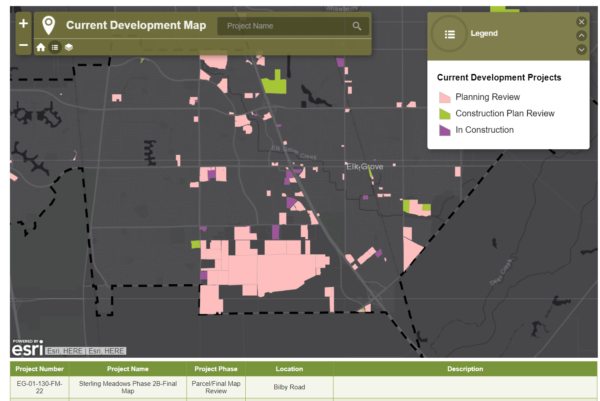
Task: Click the Current Development Projects heading
Action: (499, 78)
